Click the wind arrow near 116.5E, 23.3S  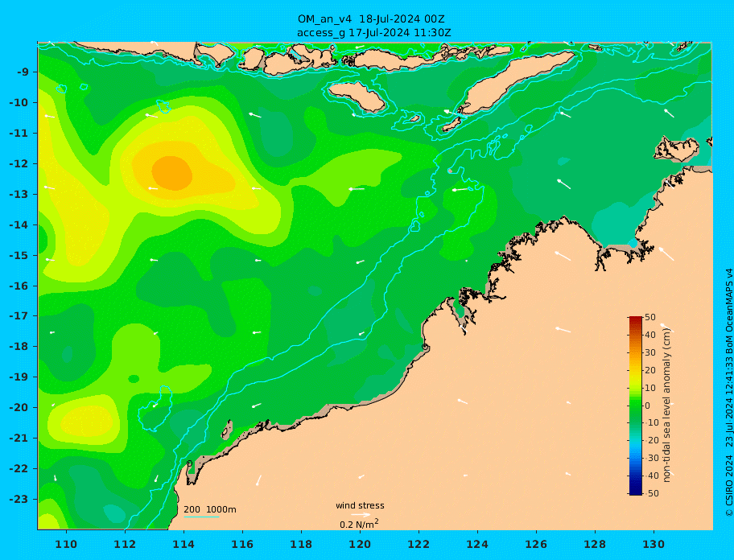258,480
